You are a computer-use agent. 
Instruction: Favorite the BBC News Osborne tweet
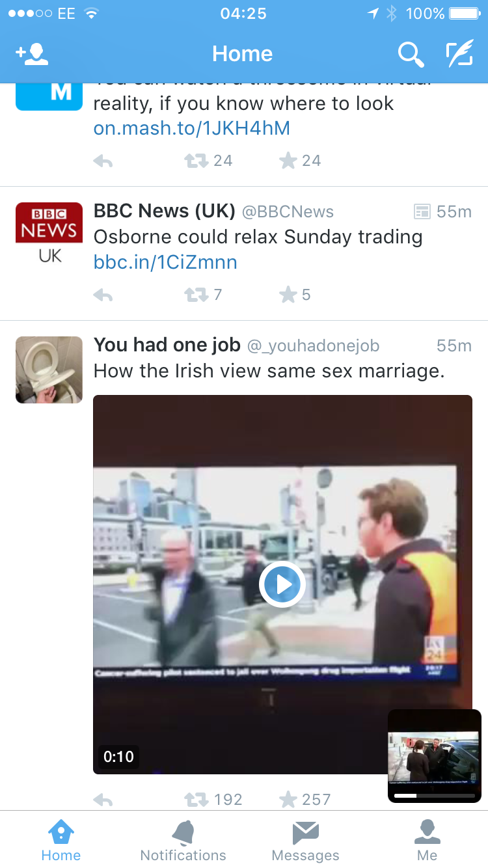[x=288, y=295]
